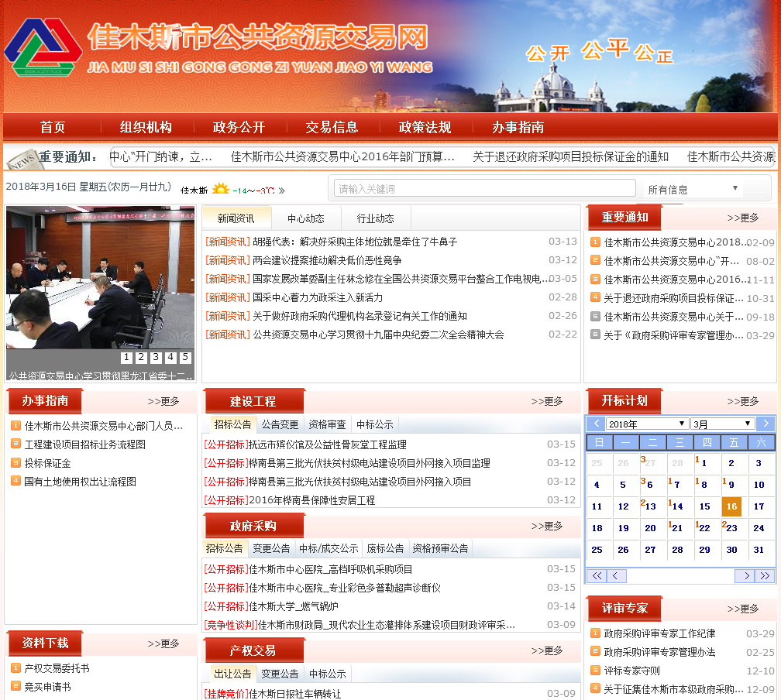
Task: Click double-left arrow at calendar bottom
Action: click(597, 575)
